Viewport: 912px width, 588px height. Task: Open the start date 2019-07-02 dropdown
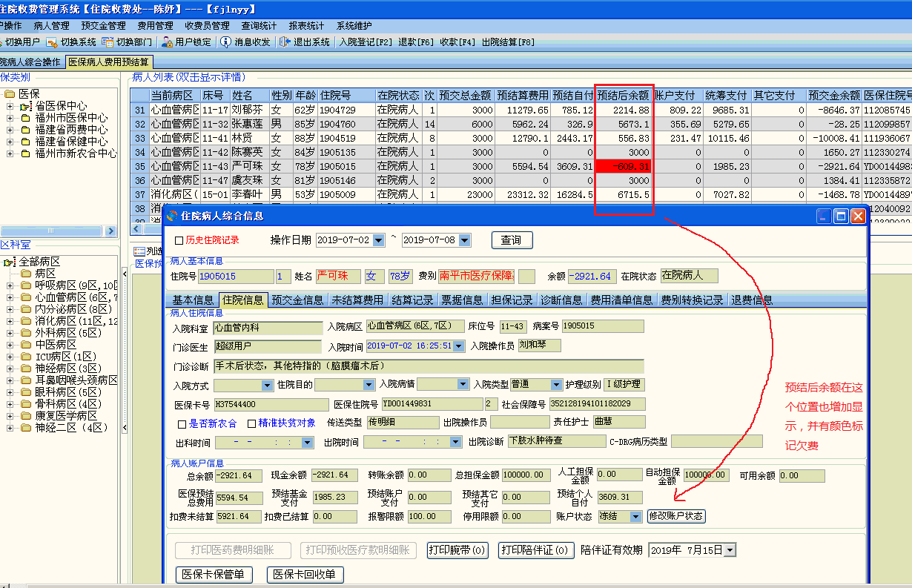pyautogui.click(x=379, y=240)
